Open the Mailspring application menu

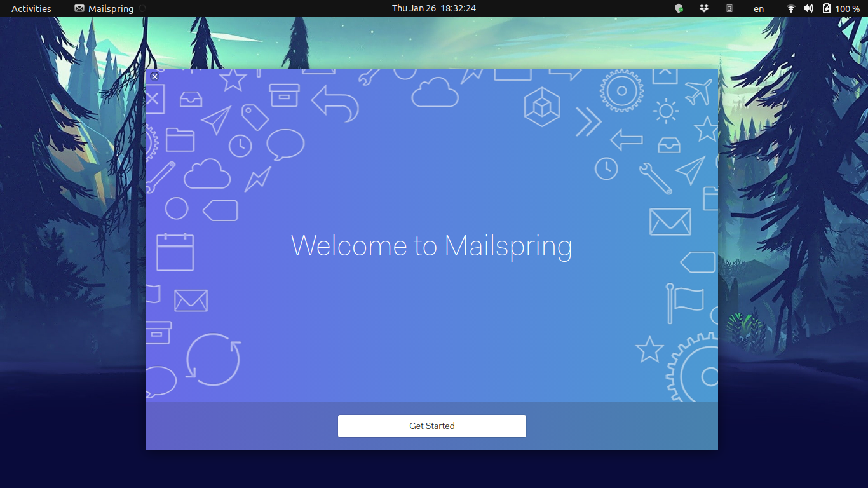(x=105, y=8)
